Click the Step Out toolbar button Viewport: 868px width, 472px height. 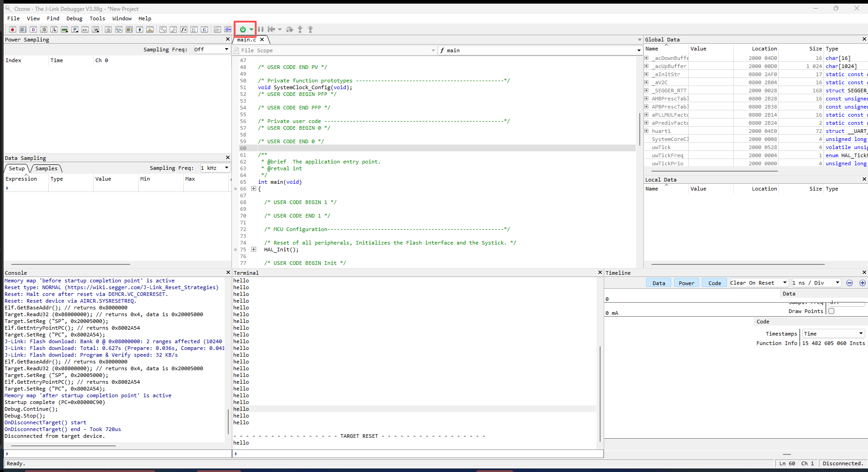pyautogui.click(x=310, y=29)
